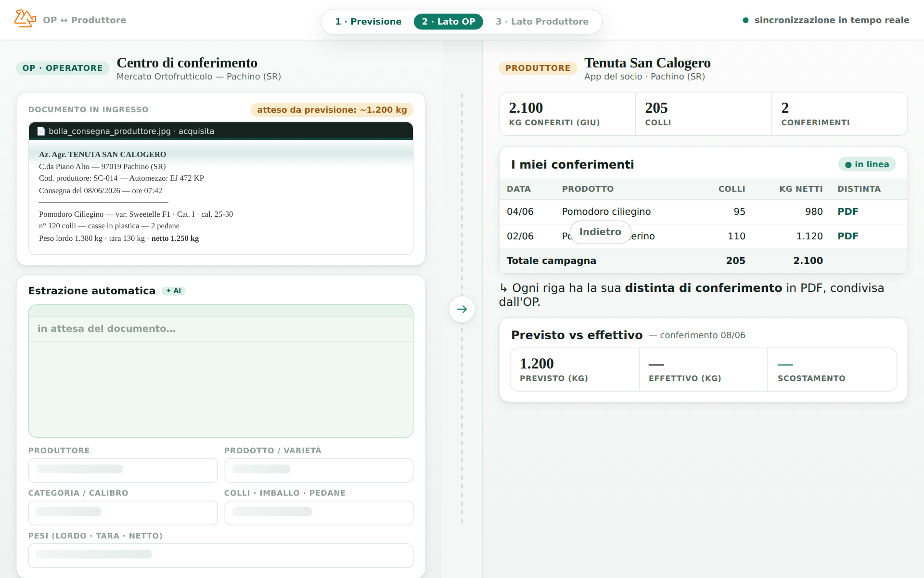This screenshot has width=924, height=578.
Task: Click the Produttore input field
Action: coord(123,470)
